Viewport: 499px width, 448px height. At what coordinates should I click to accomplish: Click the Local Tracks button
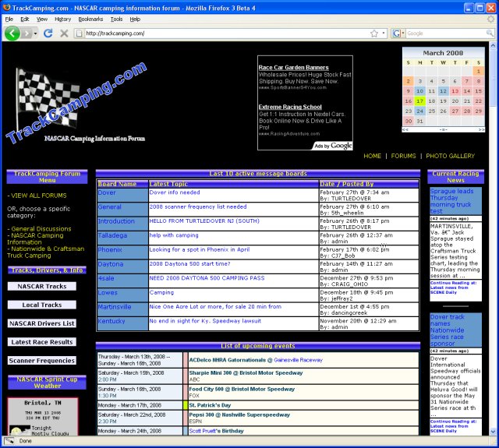point(42,305)
